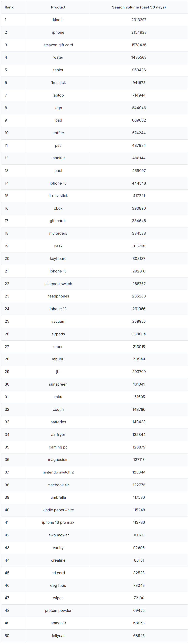
Task: Select the kindle product cell
Action: [x=58, y=20]
